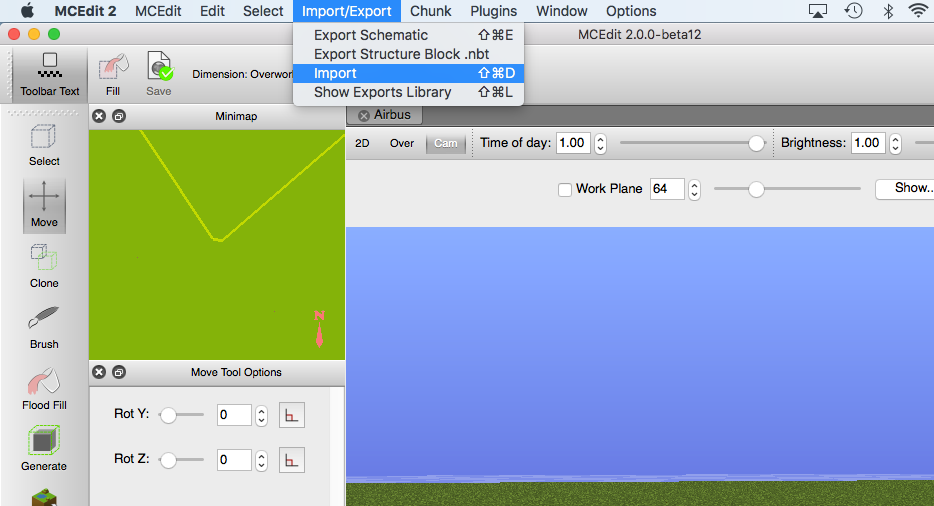The height and width of the screenshot is (506, 934).
Task: Click the Rot Y value field
Action: click(x=235, y=415)
